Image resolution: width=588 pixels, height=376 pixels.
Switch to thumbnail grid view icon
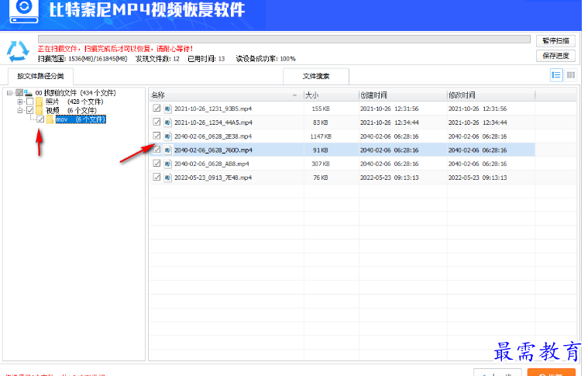click(571, 75)
